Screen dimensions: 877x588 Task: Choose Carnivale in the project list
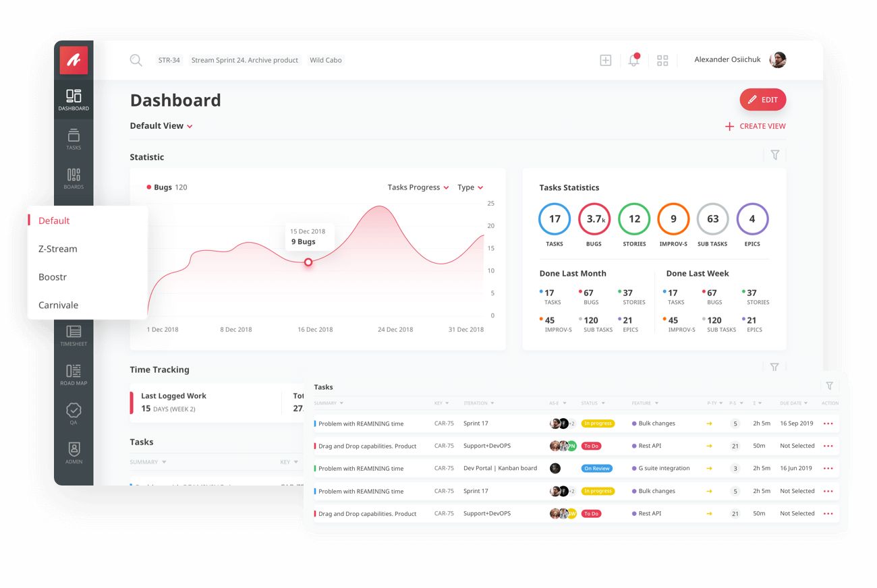(x=58, y=305)
